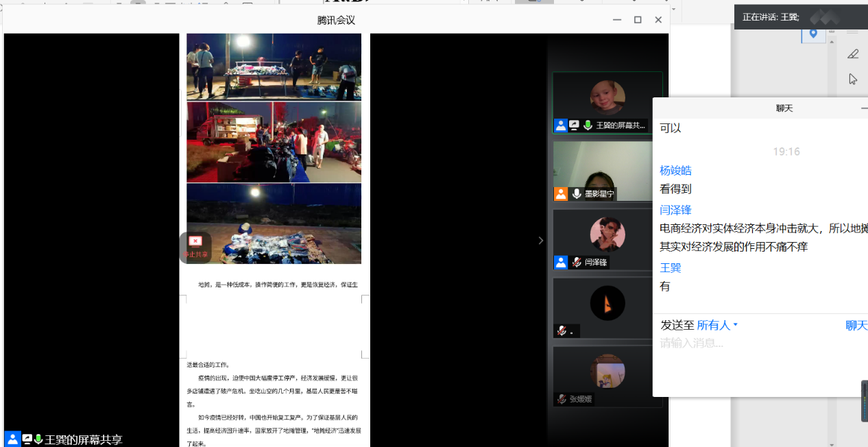This screenshot has height=447, width=868.
Task: Select the mouse pointer tool icon
Action: [x=852, y=80]
